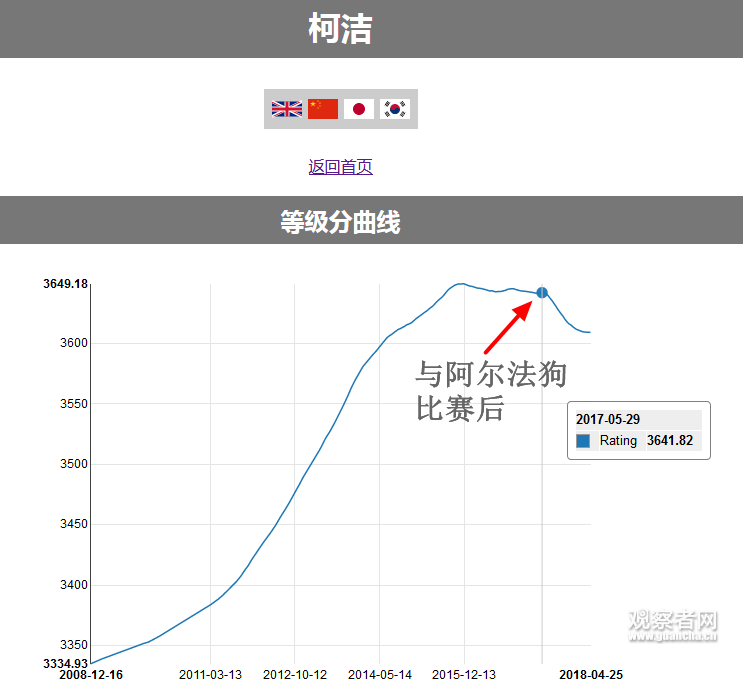
Task: Pick the South Korean flag language icon
Action: click(x=395, y=109)
